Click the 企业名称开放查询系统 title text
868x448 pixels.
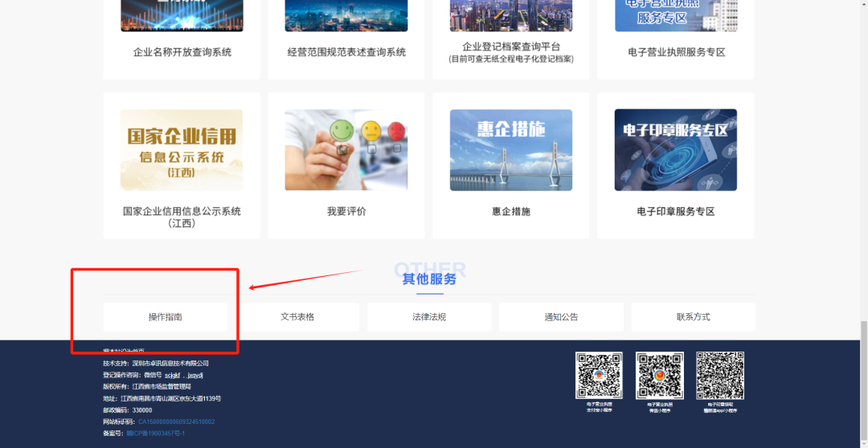point(182,52)
